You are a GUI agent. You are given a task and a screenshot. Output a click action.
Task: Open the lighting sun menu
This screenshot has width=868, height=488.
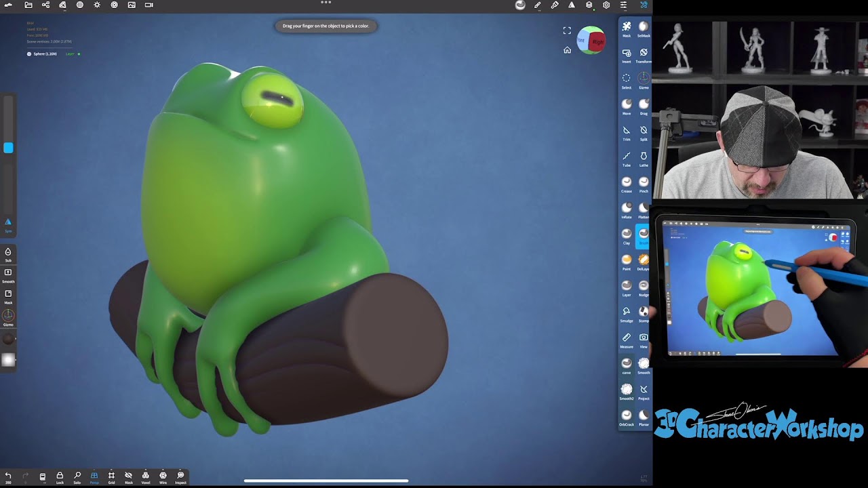tap(97, 5)
